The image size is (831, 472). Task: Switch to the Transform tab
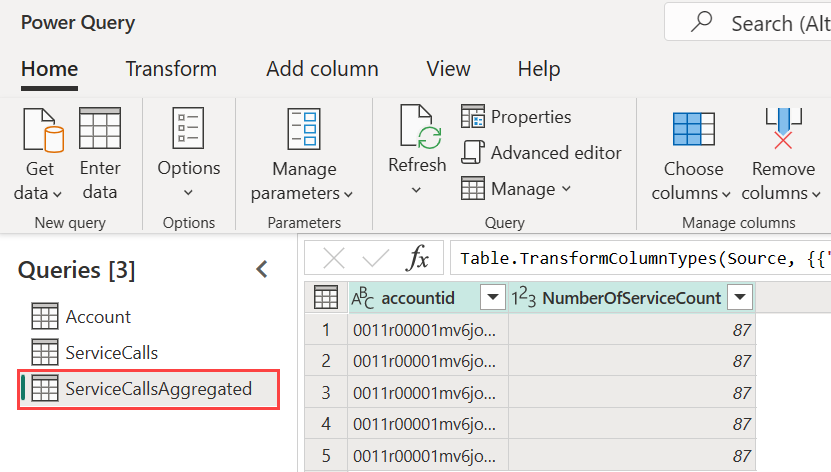coord(171,69)
